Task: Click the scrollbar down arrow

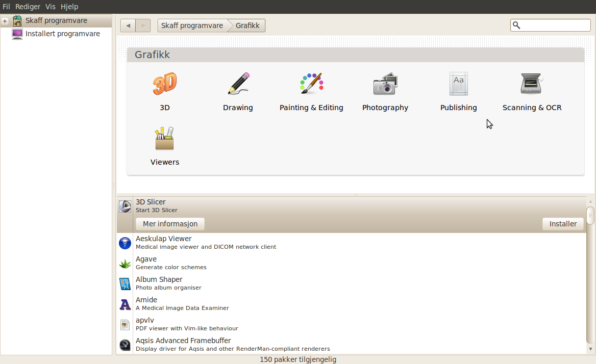Action: (x=590, y=349)
